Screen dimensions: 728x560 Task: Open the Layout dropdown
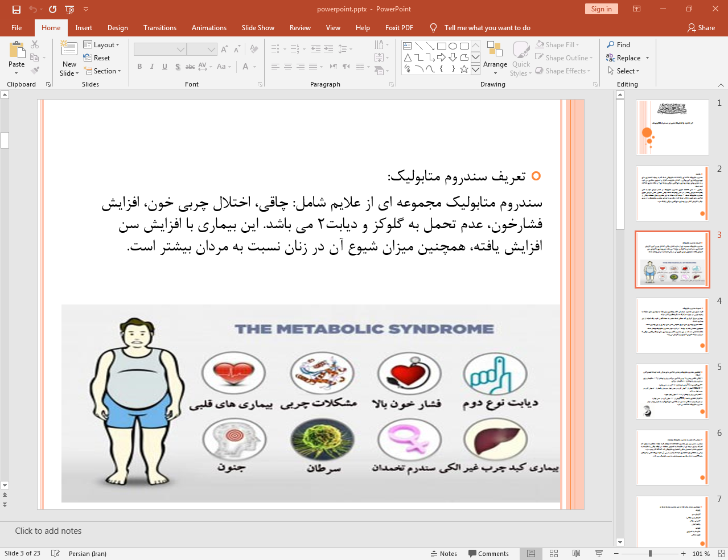[101, 45]
